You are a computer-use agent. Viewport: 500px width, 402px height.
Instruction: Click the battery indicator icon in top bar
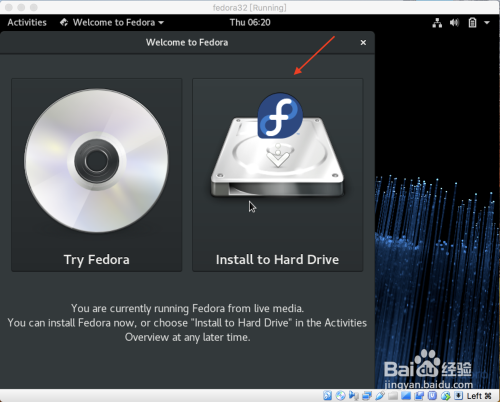(x=472, y=23)
